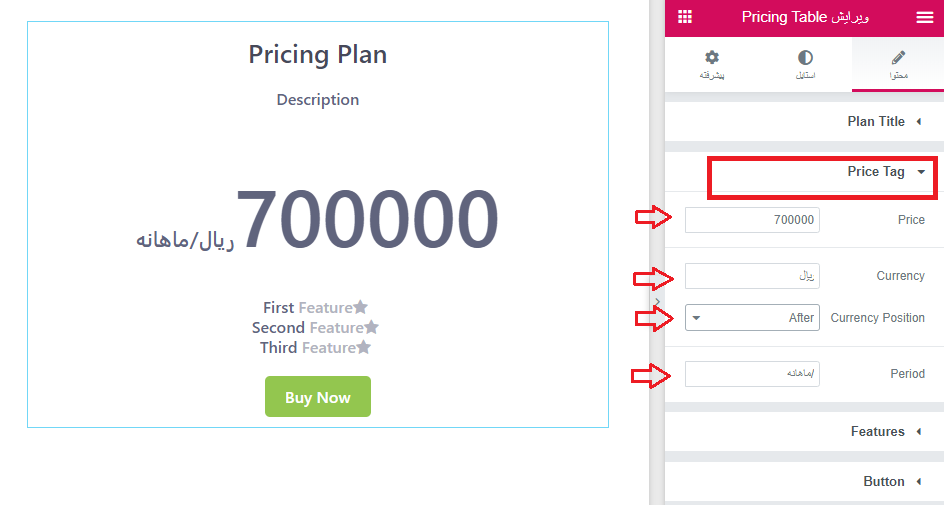Viewport: 944px width, 505px height.
Task: Collapse the panel with the side arrow handle
Action: coord(657,302)
